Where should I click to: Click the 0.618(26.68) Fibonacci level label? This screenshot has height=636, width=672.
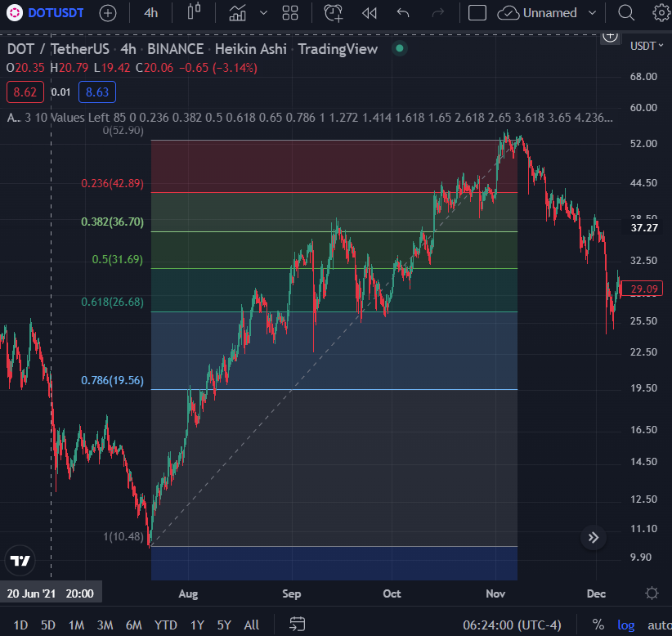(x=112, y=302)
